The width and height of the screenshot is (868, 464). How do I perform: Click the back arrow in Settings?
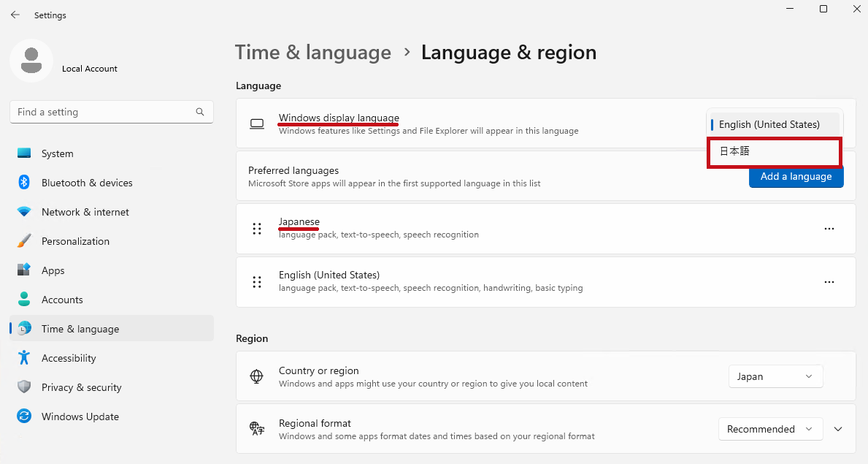(x=15, y=15)
